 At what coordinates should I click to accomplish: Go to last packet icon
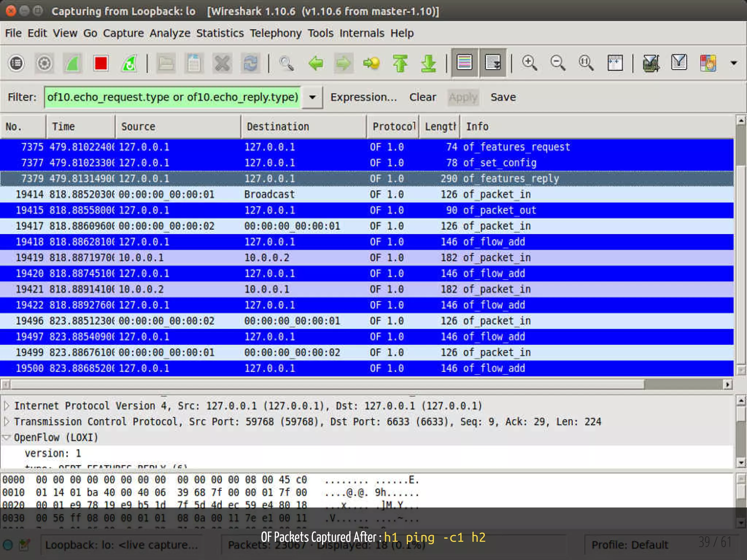[x=429, y=63]
